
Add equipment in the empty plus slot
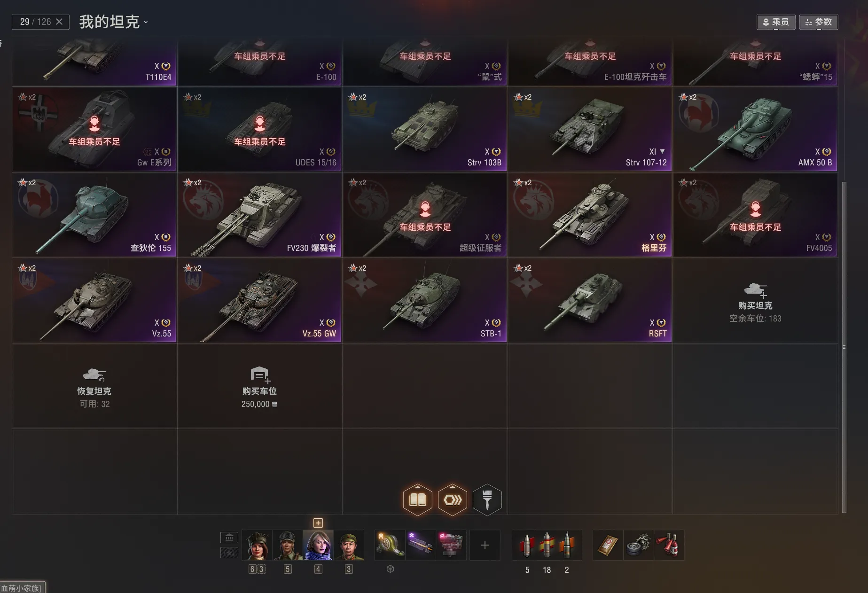[485, 545]
